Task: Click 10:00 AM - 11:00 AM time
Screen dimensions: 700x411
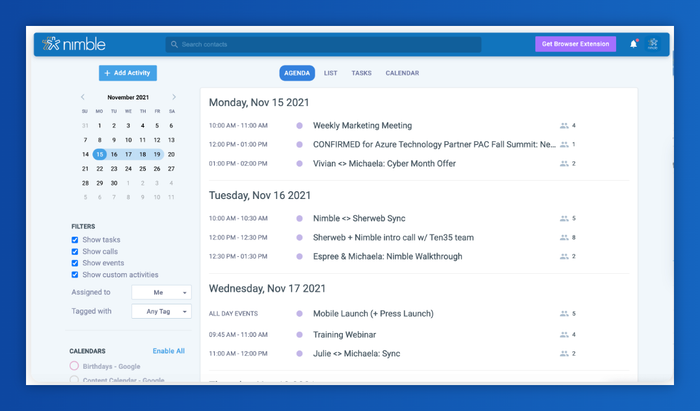Action: [x=238, y=126]
